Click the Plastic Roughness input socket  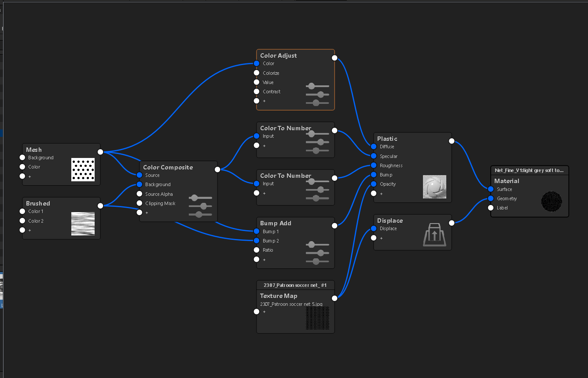pos(374,165)
